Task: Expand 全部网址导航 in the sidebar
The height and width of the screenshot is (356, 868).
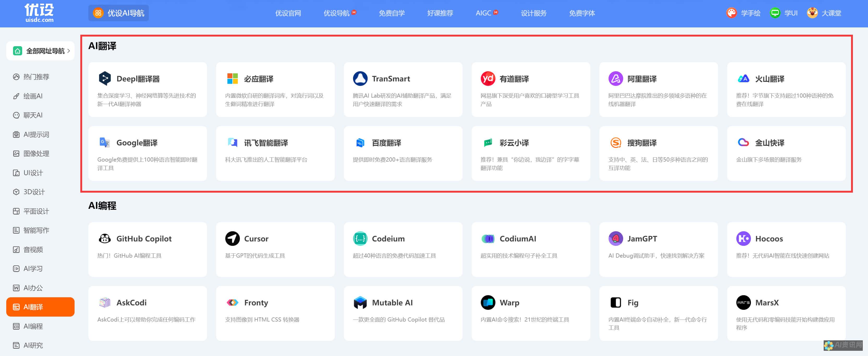Action: coord(40,51)
